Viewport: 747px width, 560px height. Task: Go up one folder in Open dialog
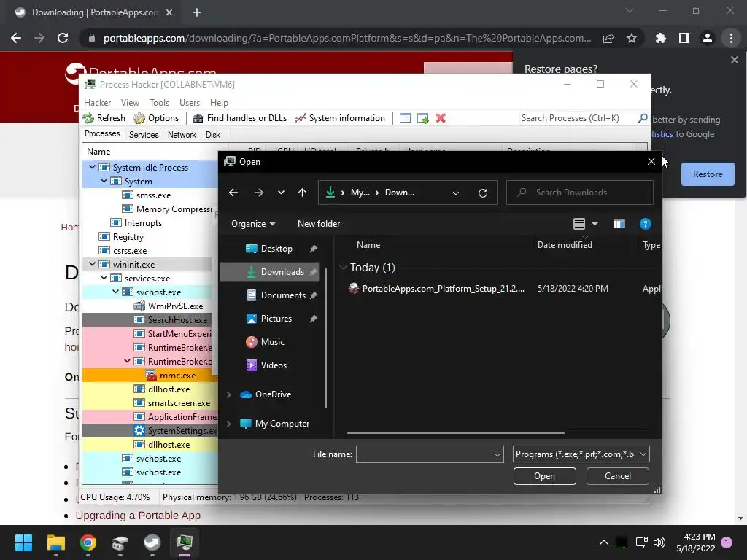point(302,192)
